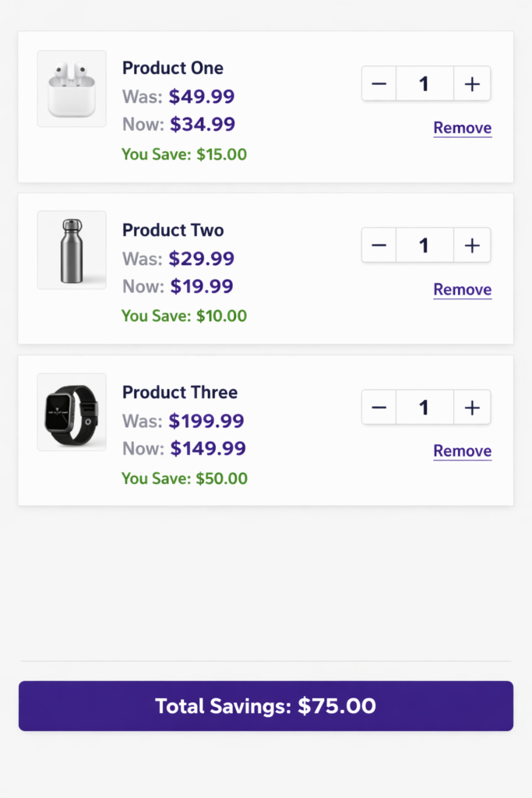Click Product One's quantity field
This screenshot has width=532, height=798.
425,83
